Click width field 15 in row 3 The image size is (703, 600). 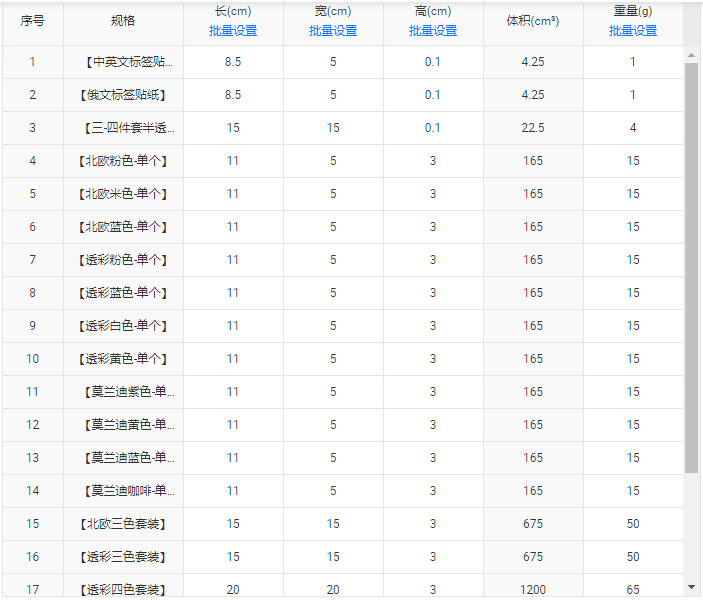click(333, 128)
